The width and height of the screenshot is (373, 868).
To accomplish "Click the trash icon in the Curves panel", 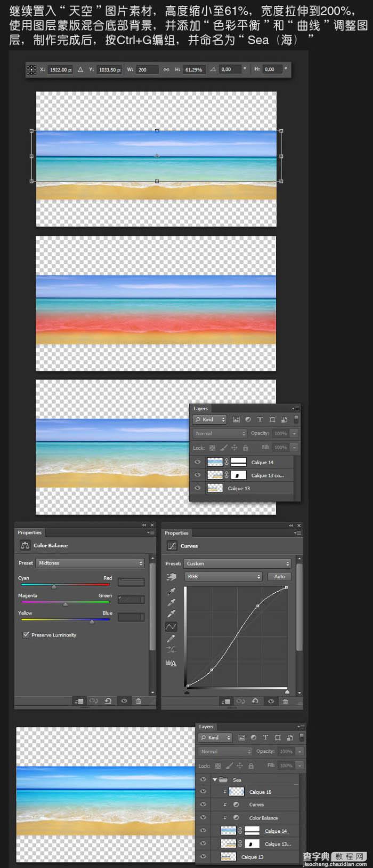I will [x=285, y=702].
